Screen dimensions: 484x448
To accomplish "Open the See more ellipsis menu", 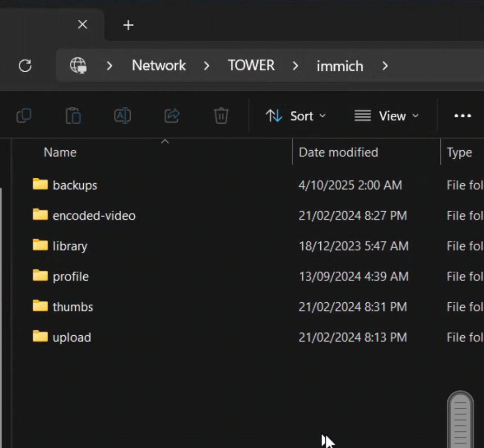I will pos(462,116).
